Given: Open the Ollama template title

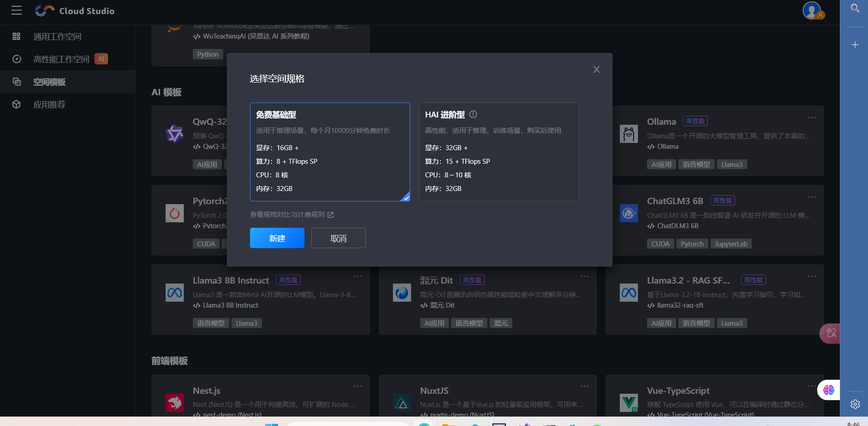Looking at the screenshot, I should [x=661, y=122].
